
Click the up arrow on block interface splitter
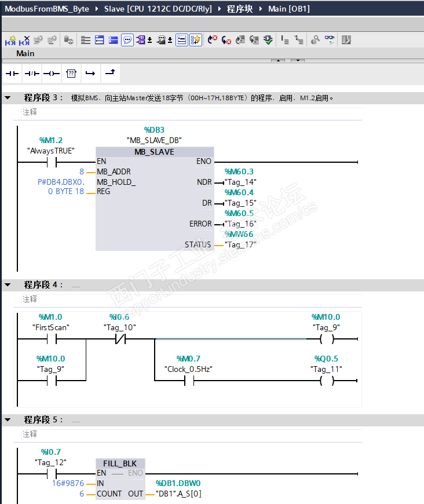coord(278,60)
